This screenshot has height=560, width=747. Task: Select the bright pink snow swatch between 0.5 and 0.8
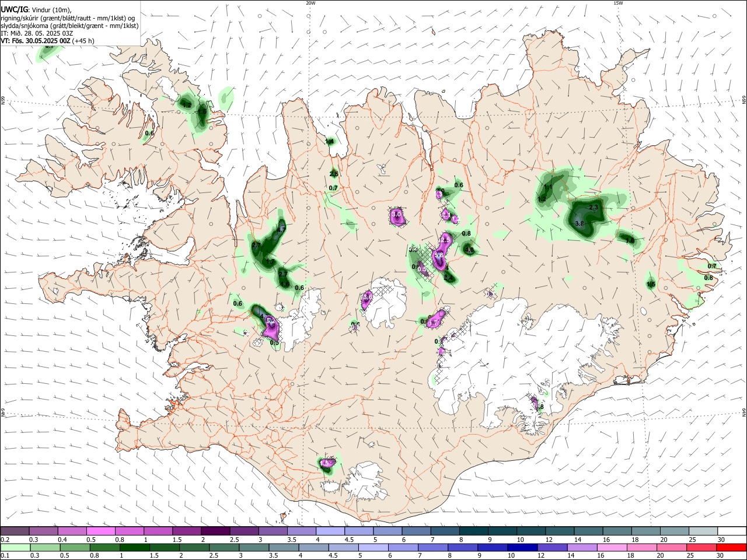click(100, 531)
